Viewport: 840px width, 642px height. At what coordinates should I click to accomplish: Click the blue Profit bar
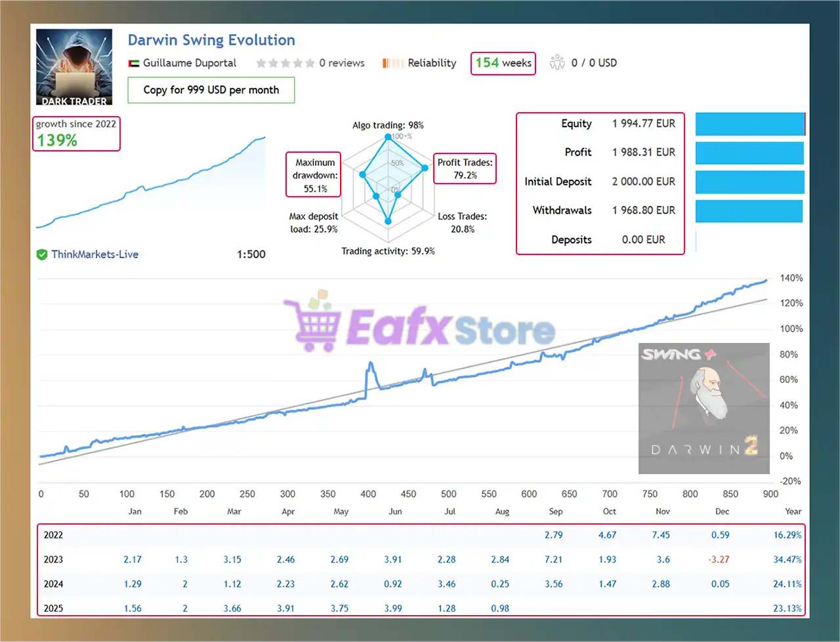pos(749,153)
